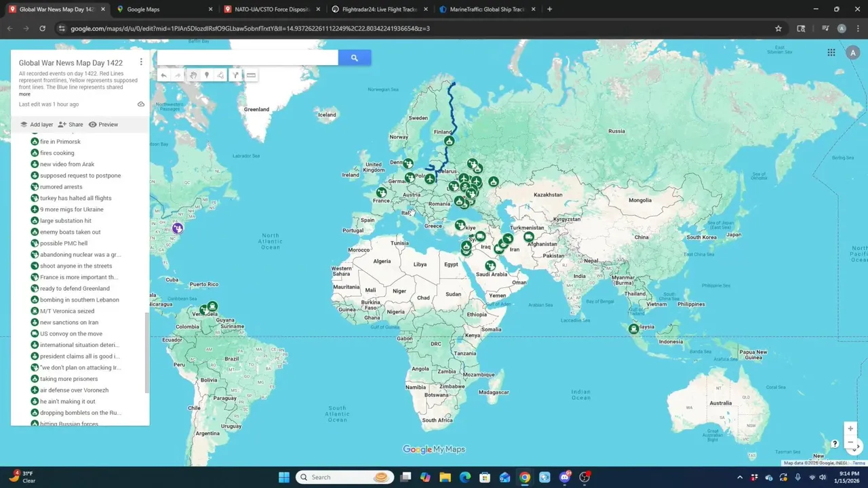The width and height of the screenshot is (868, 488).
Task: Select the Draw a line tool
Action: click(x=220, y=75)
